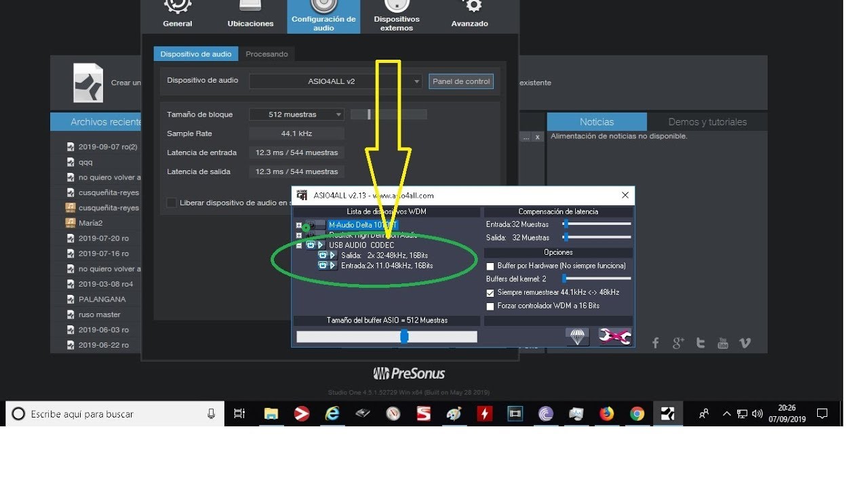Switch to Demos y tutoriales tab
The width and height of the screenshot is (868, 488).
pyautogui.click(x=707, y=122)
